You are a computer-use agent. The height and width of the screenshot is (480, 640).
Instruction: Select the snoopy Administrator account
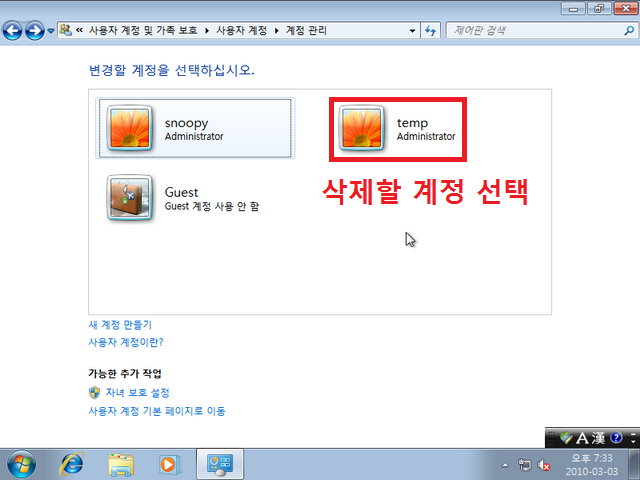[x=195, y=128]
